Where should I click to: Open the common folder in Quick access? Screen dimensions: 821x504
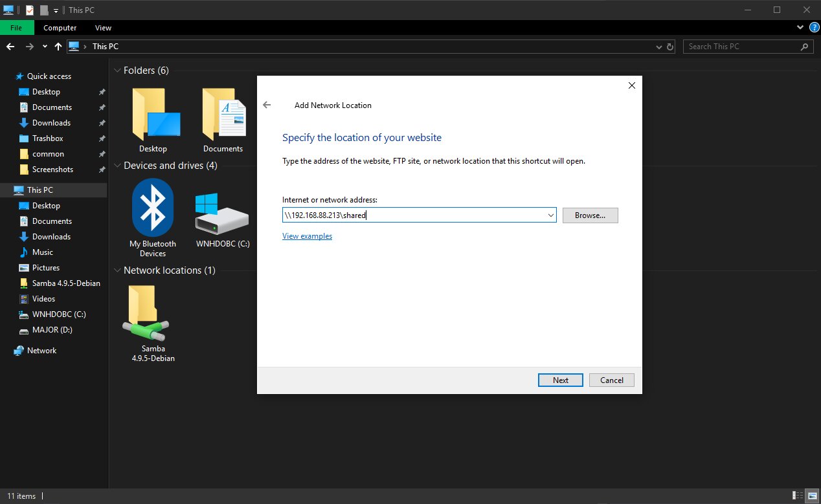point(48,154)
